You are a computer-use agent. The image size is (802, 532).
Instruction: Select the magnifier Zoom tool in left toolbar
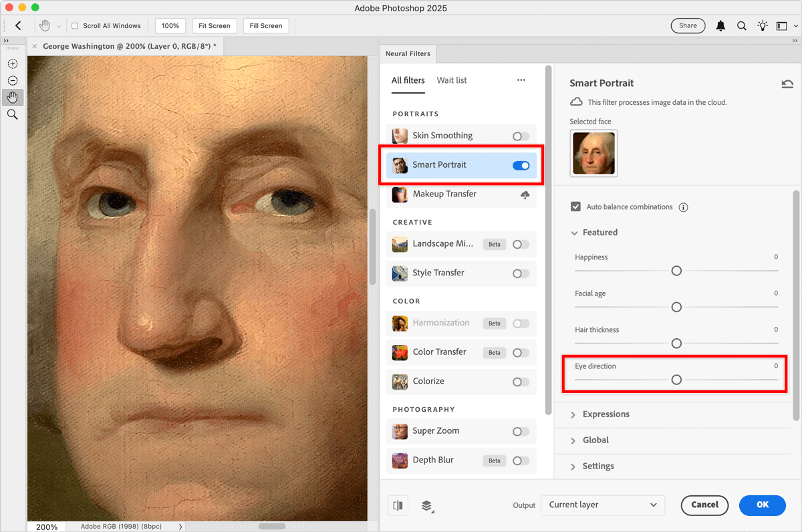point(13,114)
